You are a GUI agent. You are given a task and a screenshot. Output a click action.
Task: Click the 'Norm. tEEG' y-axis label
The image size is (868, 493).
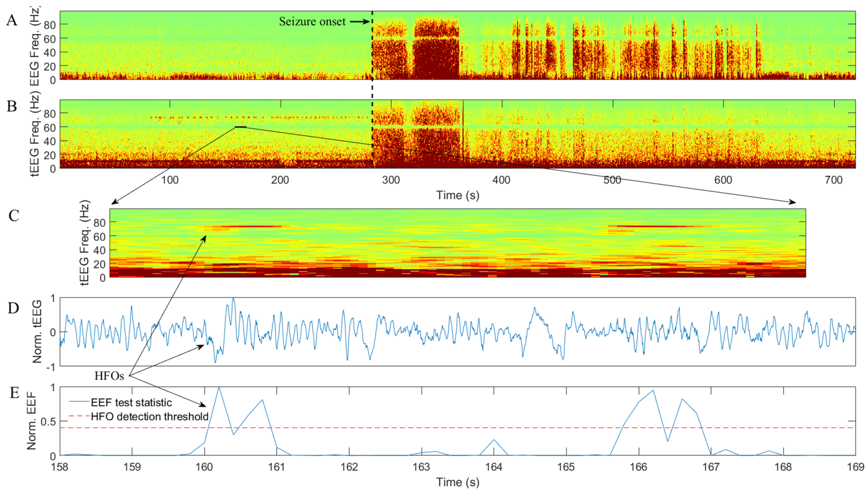click(37, 332)
